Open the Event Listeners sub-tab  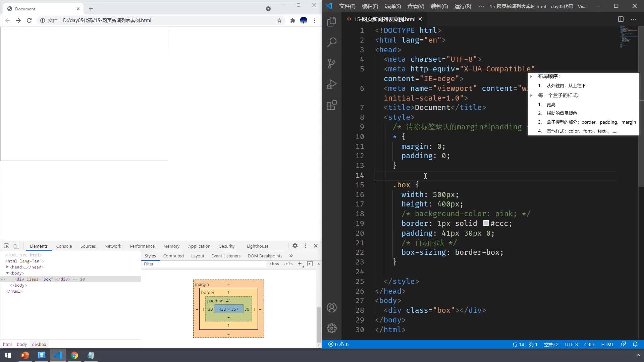[x=226, y=256]
